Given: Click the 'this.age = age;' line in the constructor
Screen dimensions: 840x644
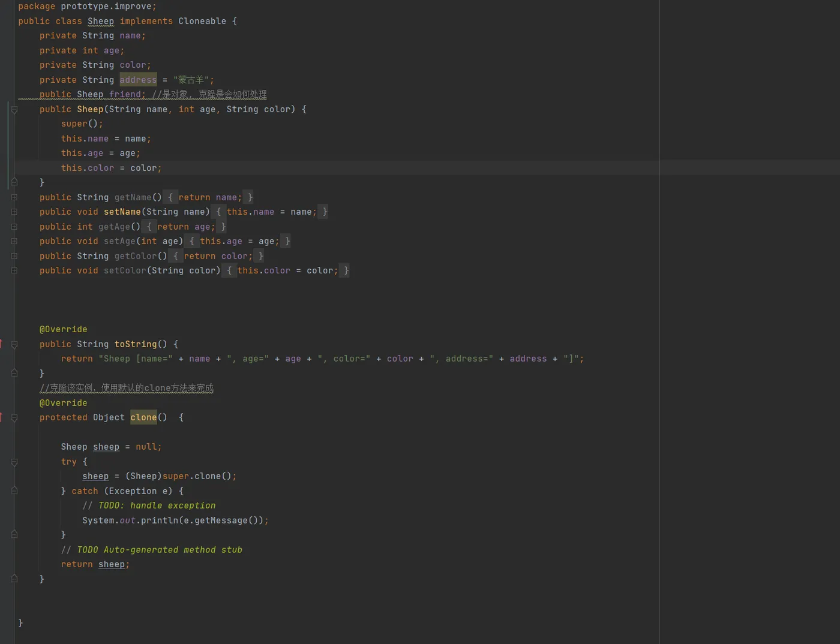Looking at the screenshot, I should pyautogui.click(x=100, y=153).
